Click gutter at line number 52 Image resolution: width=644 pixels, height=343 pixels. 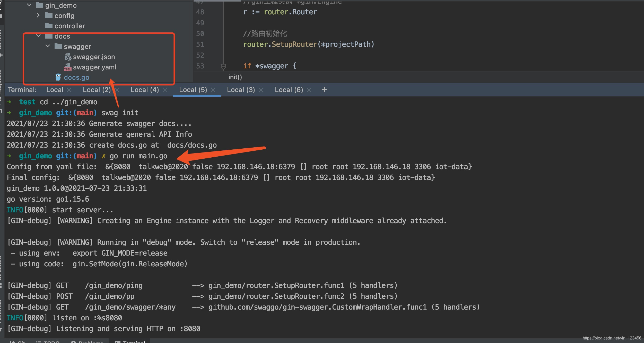(x=200, y=55)
